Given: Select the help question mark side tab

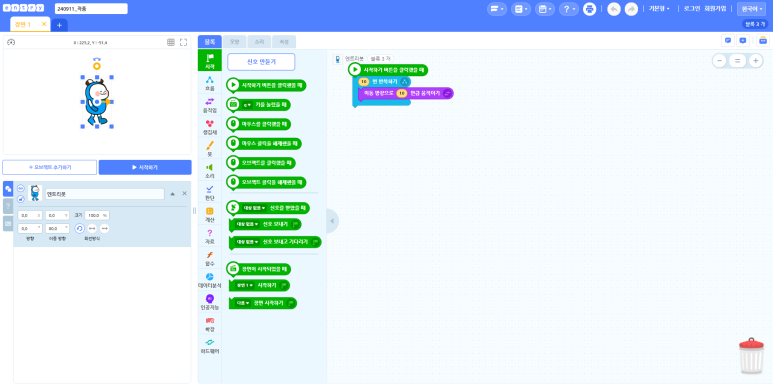Looking at the screenshot, I should pyautogui.click(x=8, y=207).
